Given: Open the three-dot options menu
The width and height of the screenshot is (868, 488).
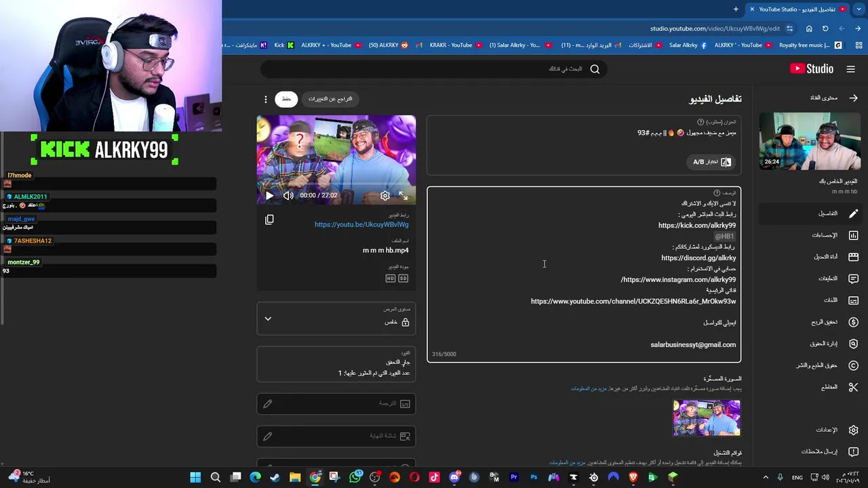Looking at the screenshot, I should coord(266,99).
